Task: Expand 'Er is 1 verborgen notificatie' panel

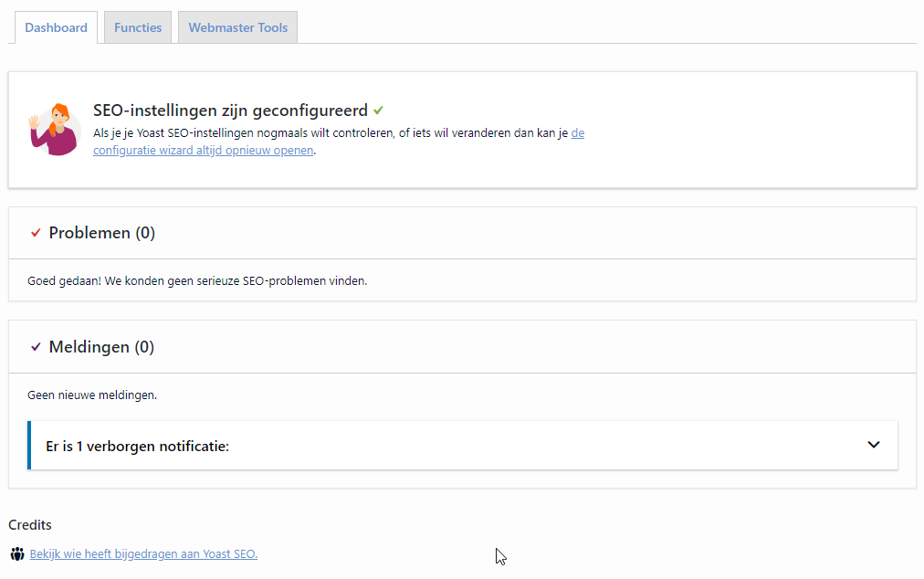Action: coord(463,446)
